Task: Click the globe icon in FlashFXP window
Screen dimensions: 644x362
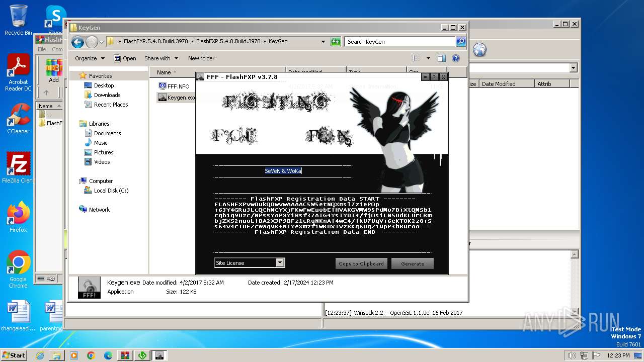Action: [480, 50]
